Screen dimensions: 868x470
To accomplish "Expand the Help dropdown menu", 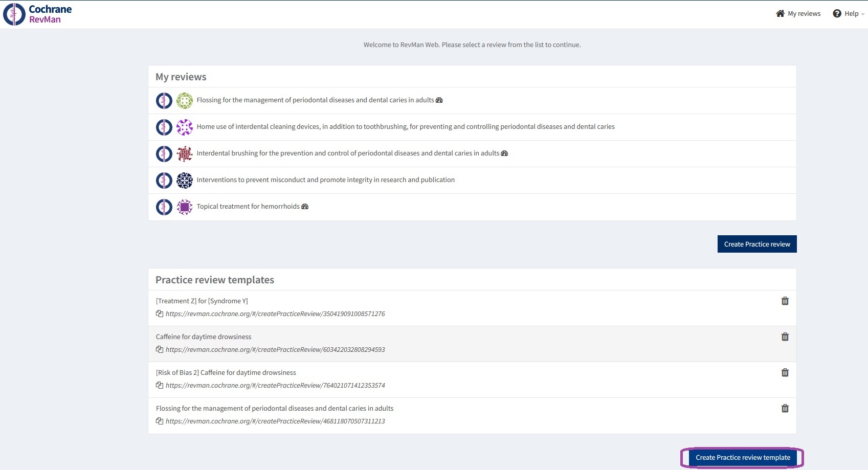I will pos(848,14).
